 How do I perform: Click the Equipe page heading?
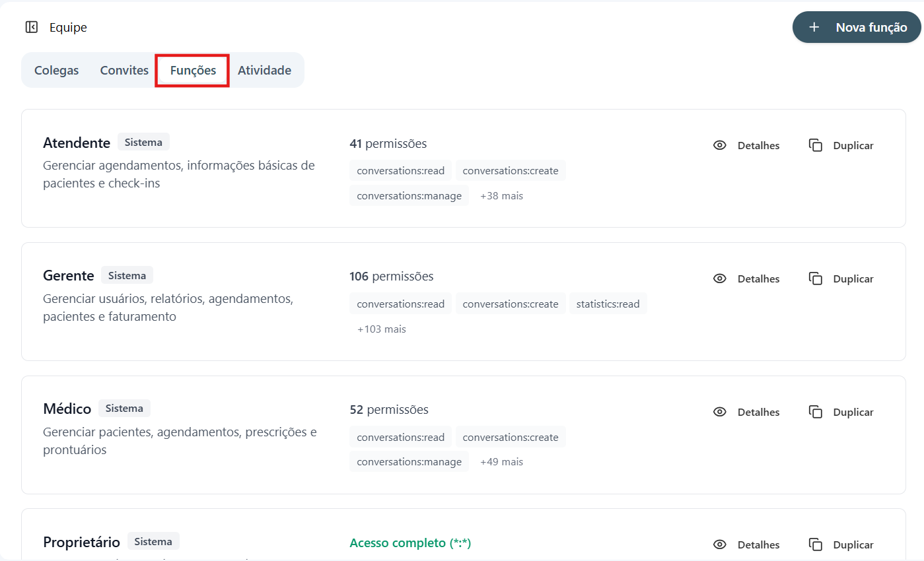[x=68, y=27]
